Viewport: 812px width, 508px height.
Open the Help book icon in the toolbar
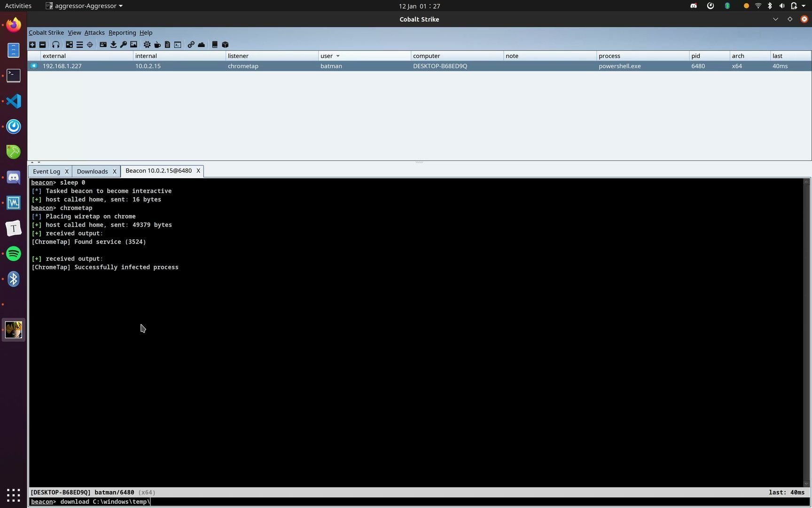pos(215,45)
